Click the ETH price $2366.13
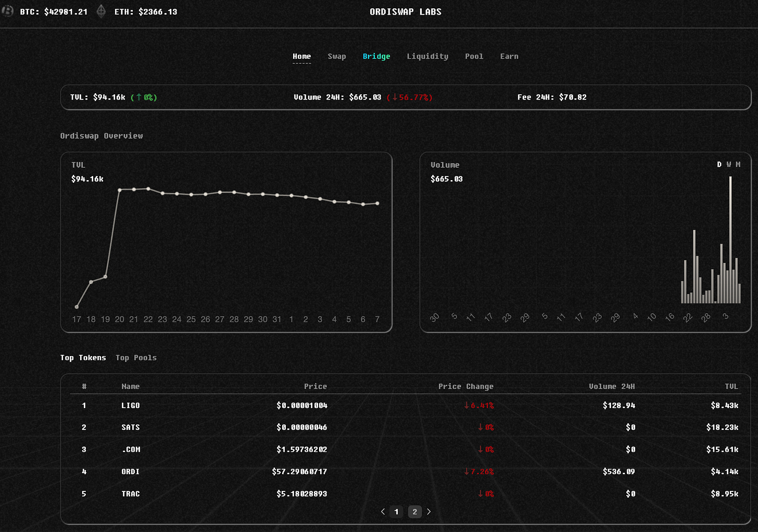758x532 pixels. tap(158, 11)
